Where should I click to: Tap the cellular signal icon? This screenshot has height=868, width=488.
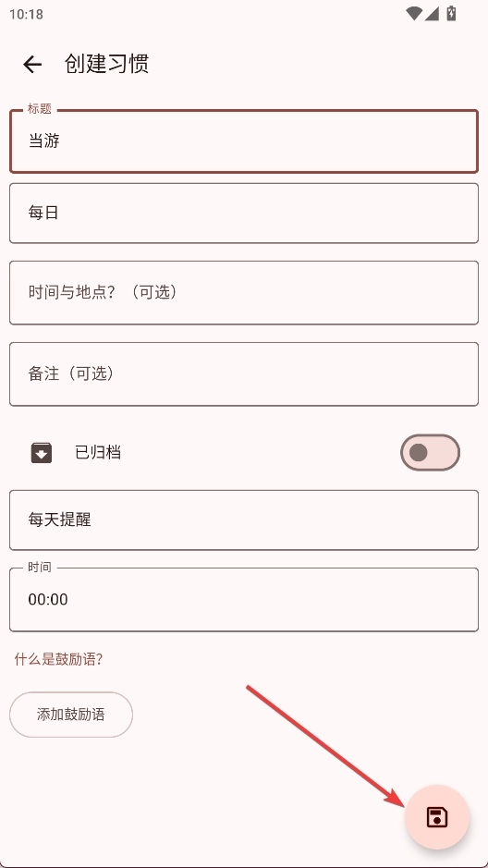coord(433,14)
